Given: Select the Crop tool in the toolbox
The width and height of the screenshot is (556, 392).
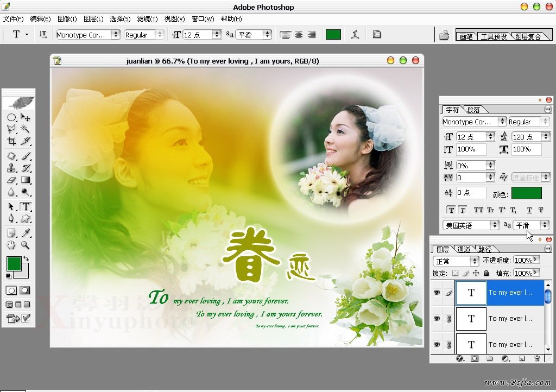Looking at the screenshot, I should coord(11,142).
